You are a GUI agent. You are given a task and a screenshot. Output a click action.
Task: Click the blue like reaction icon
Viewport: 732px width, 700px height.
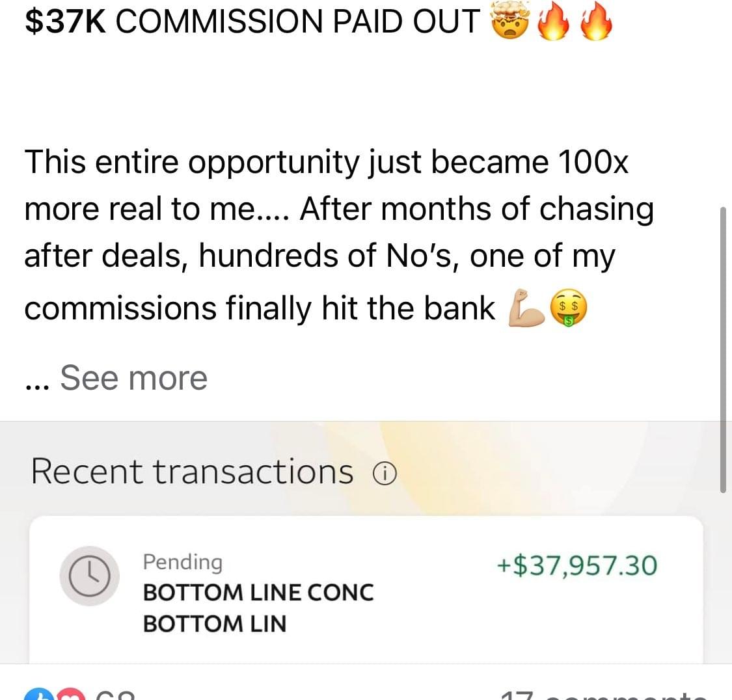click(x=36, y=696)
